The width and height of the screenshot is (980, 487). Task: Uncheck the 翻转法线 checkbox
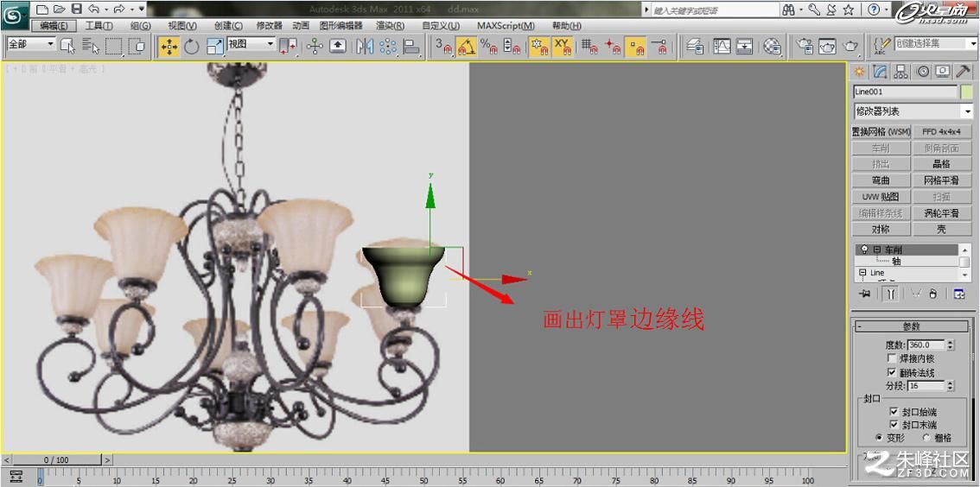point(892,373)
